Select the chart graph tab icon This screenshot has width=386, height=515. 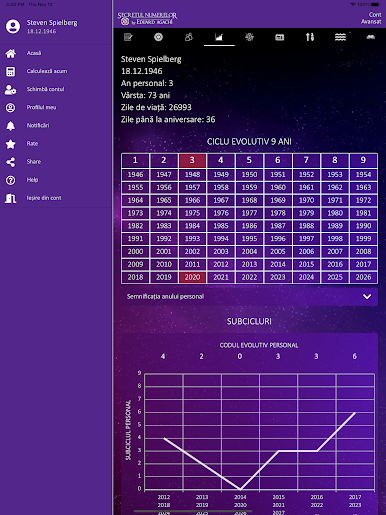(219, 37)
